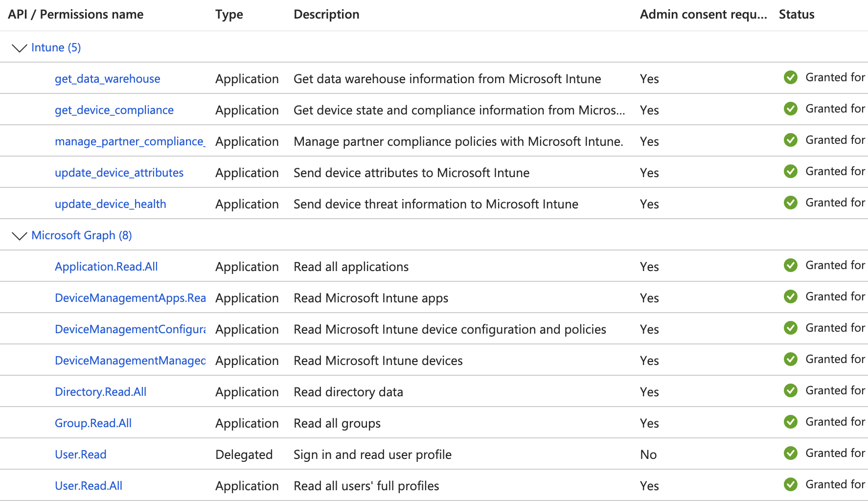Viewport: 868px width, 501px height.
Task: Click the Admin consent required column header
Action: coord(703,15)
